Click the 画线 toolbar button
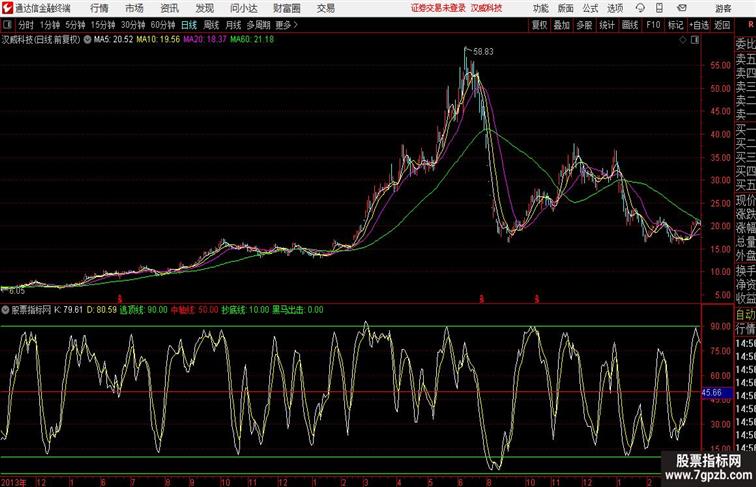Image resolution: width=756 pixels, height=487 pixels. pos(630,25)
